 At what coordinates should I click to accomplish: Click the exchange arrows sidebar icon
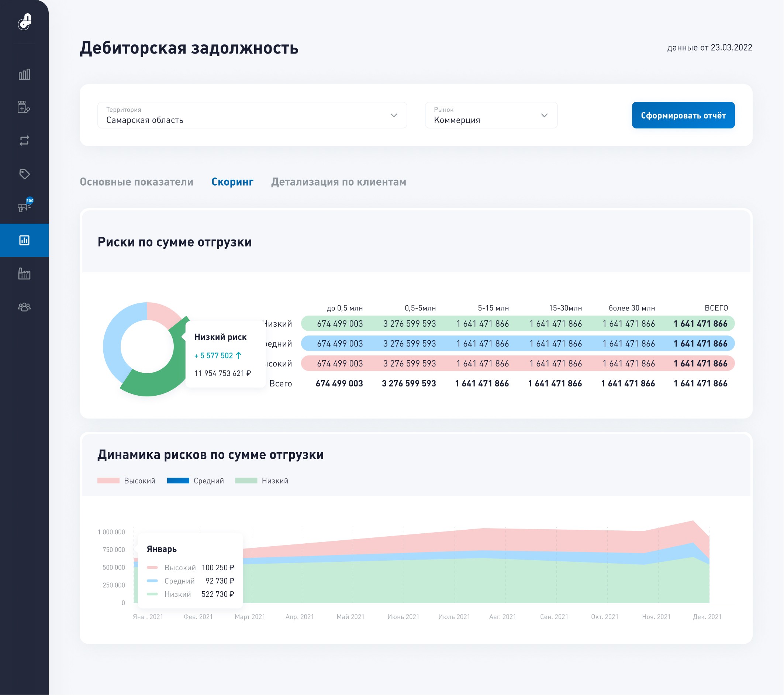pyautogui.click(x=24, y=141)
